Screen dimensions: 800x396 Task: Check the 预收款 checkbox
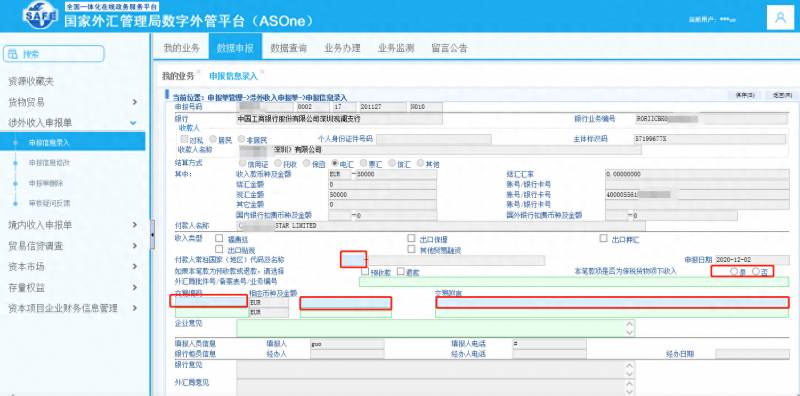tap(365, 271)
